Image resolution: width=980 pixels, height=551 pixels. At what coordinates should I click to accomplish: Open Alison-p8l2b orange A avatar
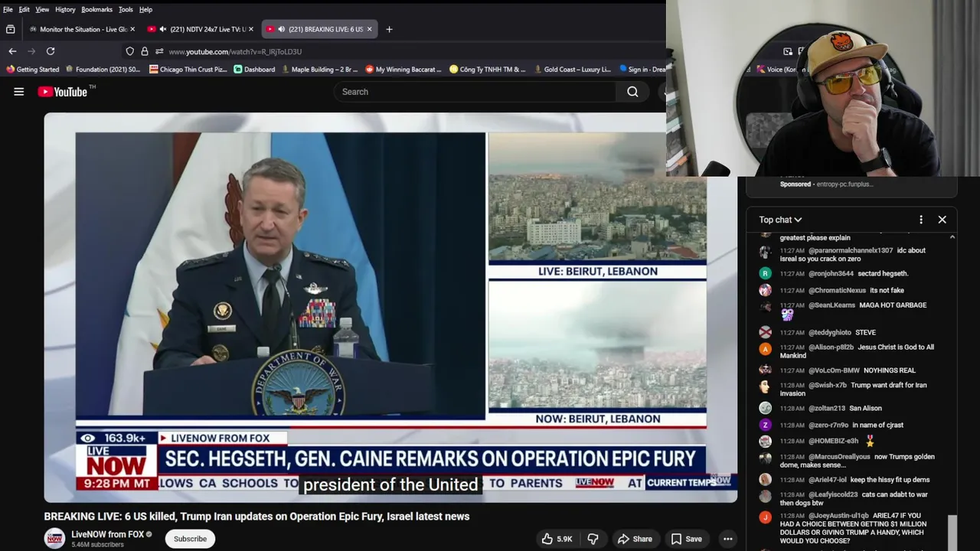point(765,349)
